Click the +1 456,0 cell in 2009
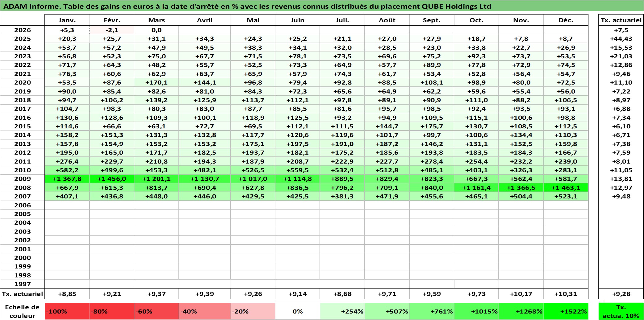 pos(112,179)
